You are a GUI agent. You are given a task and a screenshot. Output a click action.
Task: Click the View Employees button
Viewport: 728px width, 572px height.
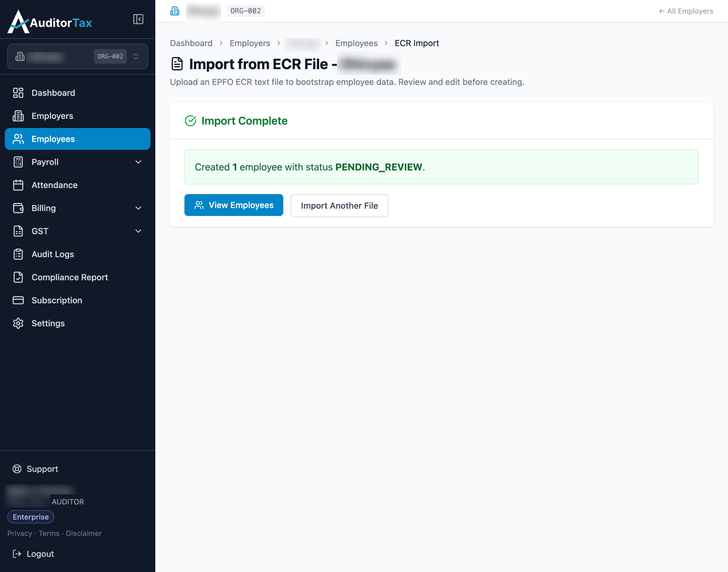pos(234,205)
